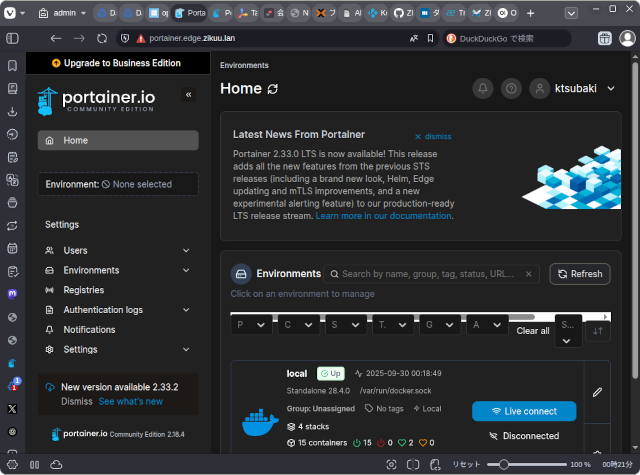Click the refresh icon beside Home title
Viewport: 640px width, 475px height.
(x=273, y=89)
